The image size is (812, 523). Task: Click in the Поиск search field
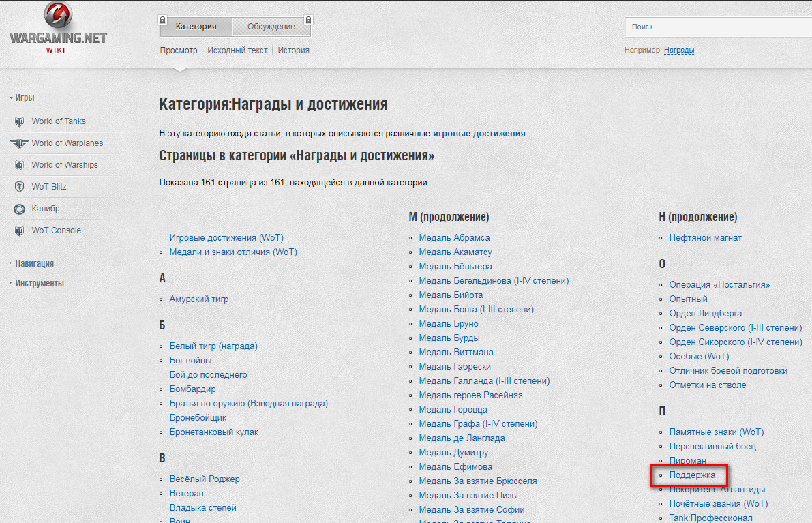click(716, 27)
